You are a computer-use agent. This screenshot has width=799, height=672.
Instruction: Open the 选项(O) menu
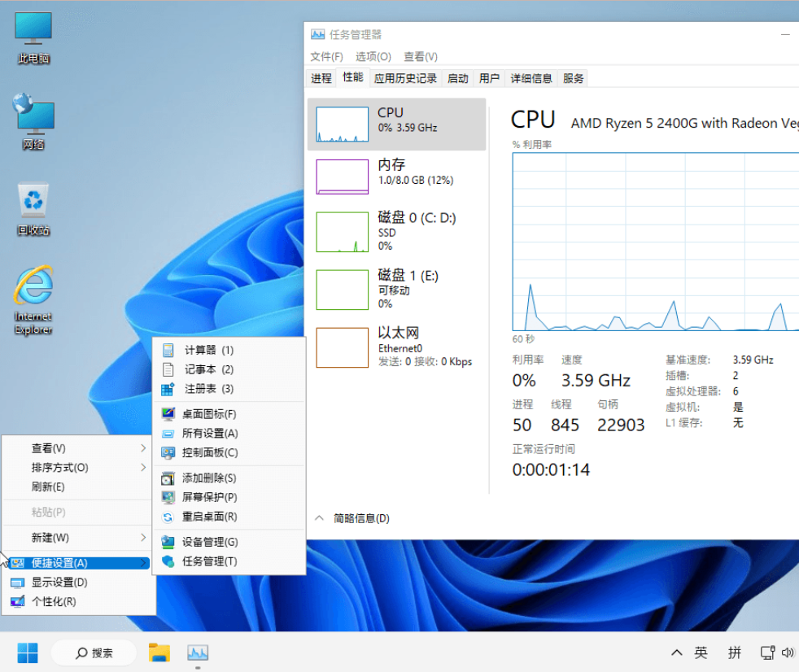tap(373, 57)
